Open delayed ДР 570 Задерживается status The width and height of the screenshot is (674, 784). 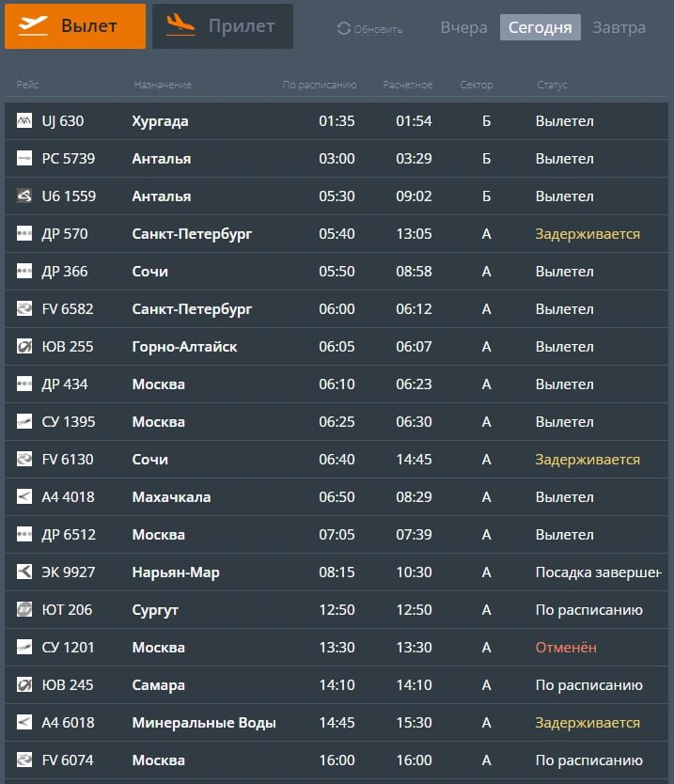click(x=588, y=234)
